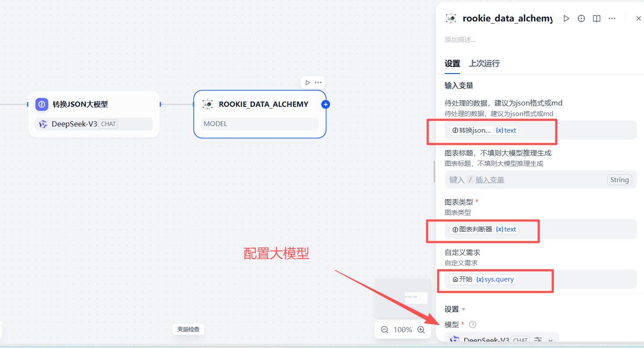This screenshot has width=644, height=348.
Task: Click the 图表类型 field label
Action: (459, 202)
